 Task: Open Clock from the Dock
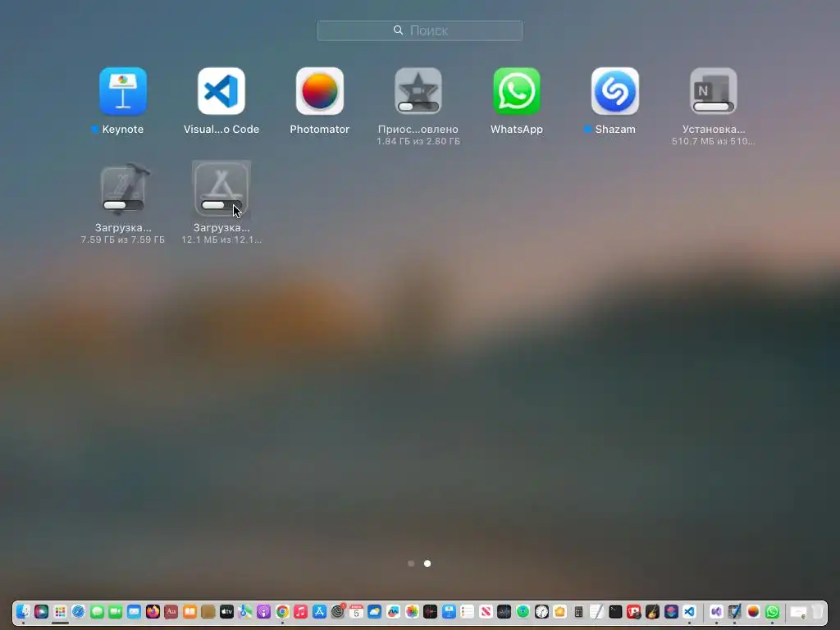[x=541, y=612]
